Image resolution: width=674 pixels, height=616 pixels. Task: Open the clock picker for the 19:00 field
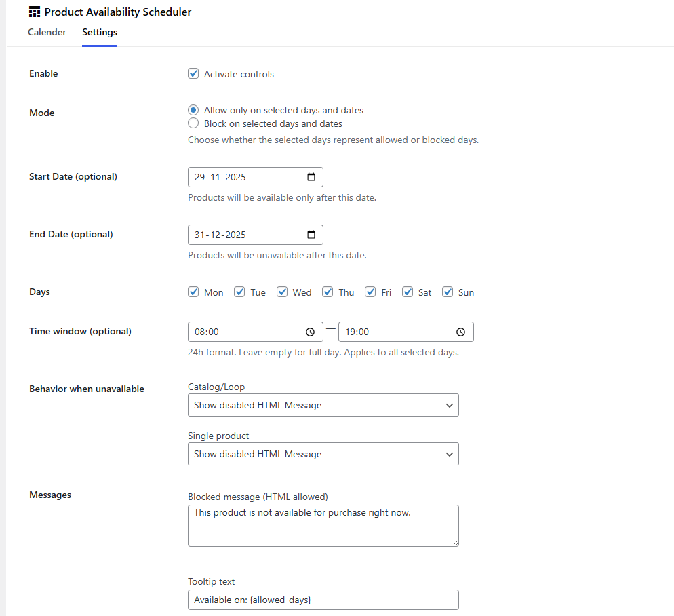click(x=461, y=332)
